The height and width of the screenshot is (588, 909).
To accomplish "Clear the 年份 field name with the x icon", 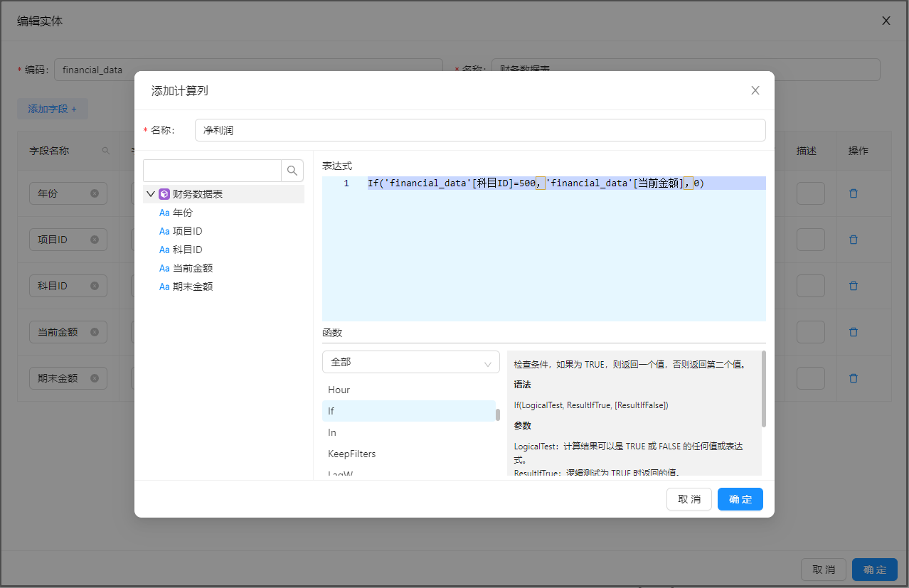I will point(95,193).
